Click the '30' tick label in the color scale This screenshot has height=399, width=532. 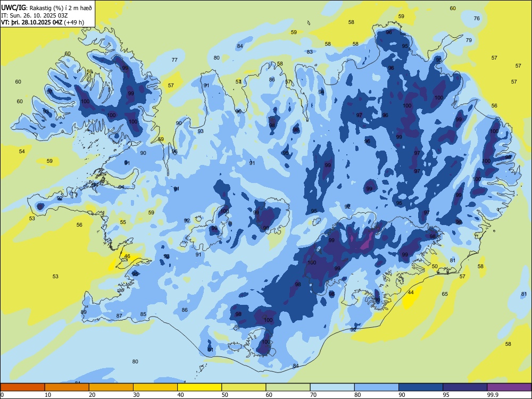point(136,395)
